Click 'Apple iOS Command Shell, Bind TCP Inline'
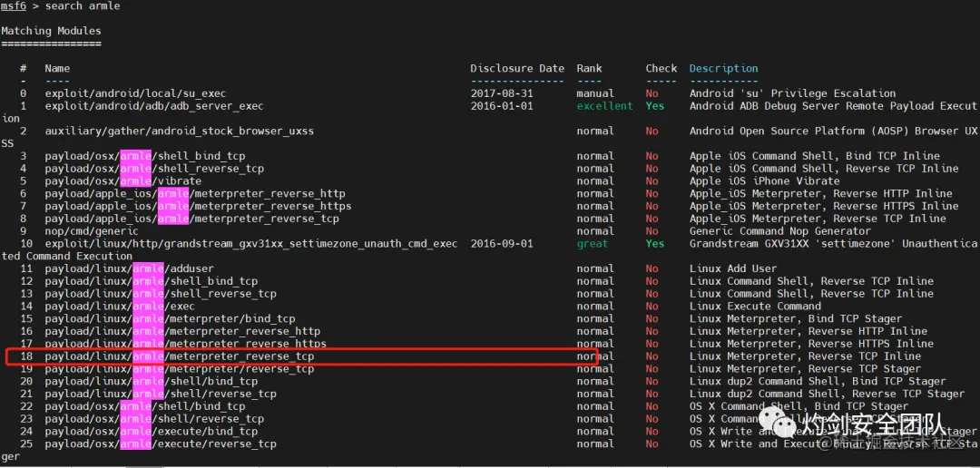980x468 pixels. [814, 156]
